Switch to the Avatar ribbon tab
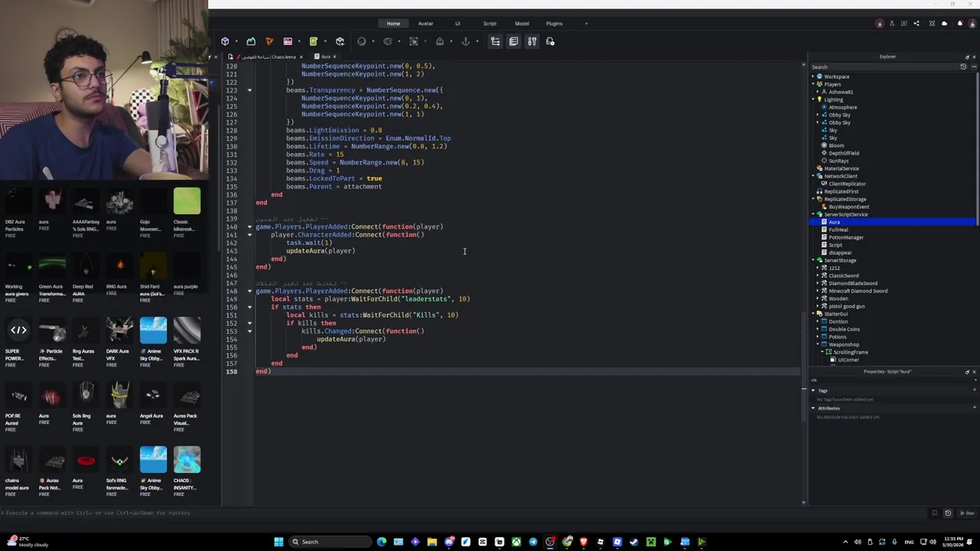This screenshot has width=980, height=551. tap(426, 24)
